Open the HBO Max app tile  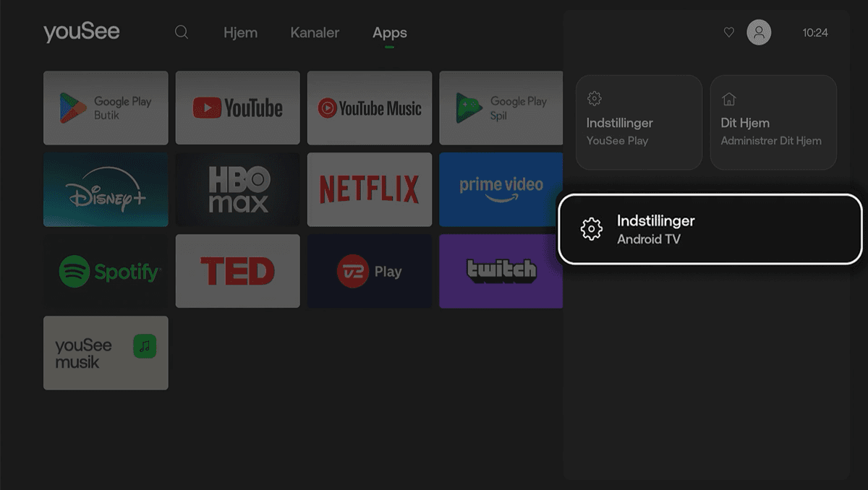click(x=237, y=189)
